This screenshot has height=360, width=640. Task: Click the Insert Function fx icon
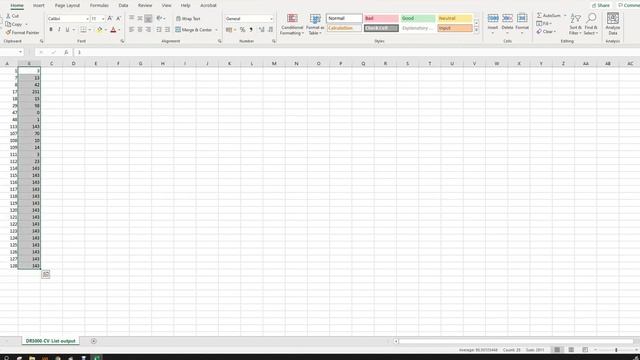point(66,52)
